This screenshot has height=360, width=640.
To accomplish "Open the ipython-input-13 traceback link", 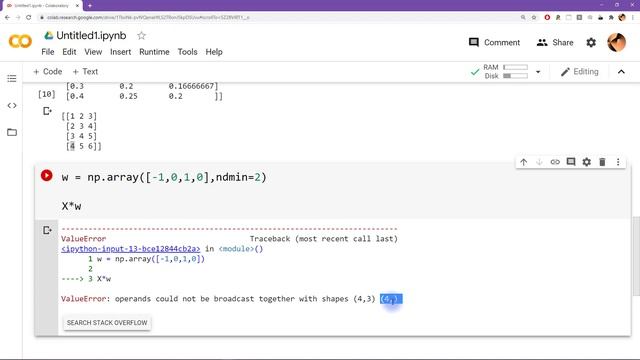I will pos(131,249).
